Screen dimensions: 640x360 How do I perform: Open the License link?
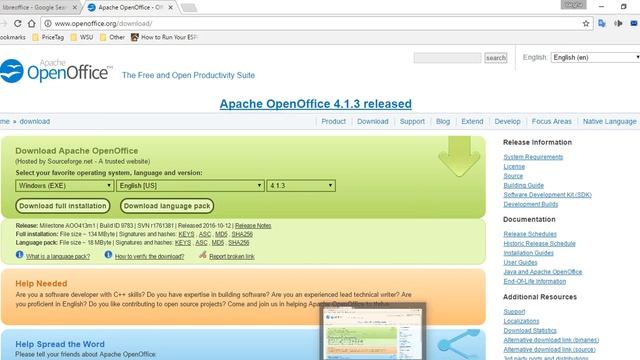pos(514,167)
